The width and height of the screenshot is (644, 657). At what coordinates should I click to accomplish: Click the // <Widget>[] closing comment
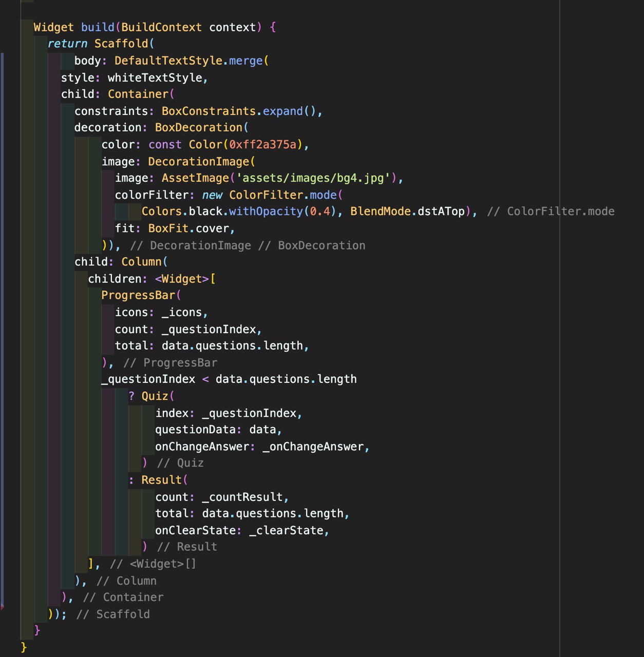(x=153, y=564)
